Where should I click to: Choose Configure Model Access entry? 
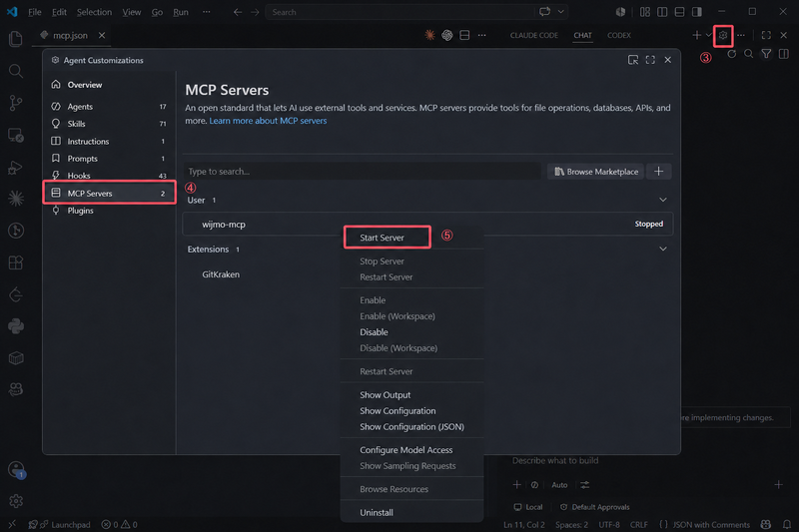pos(406,450)
